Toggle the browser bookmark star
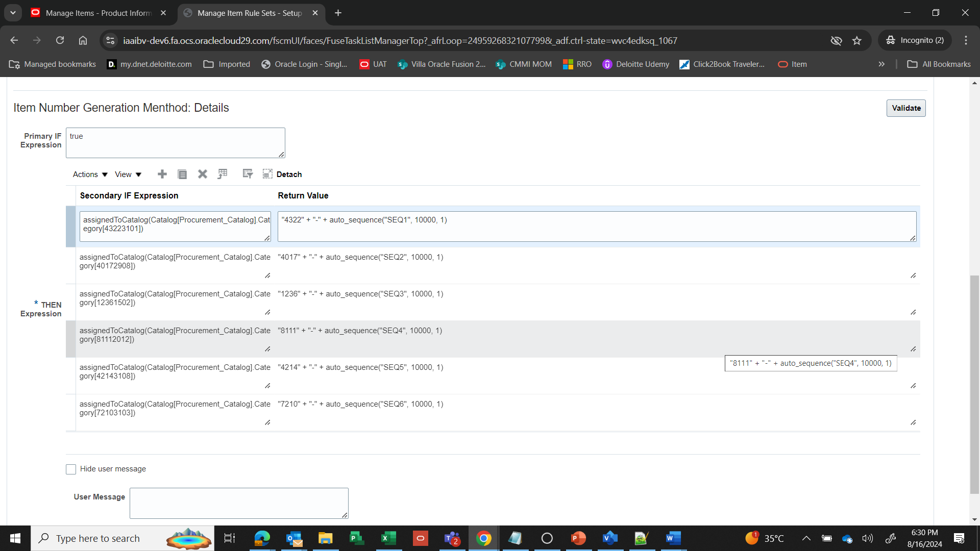The width and height of the screenshot is (980, 551). [857, 40]
